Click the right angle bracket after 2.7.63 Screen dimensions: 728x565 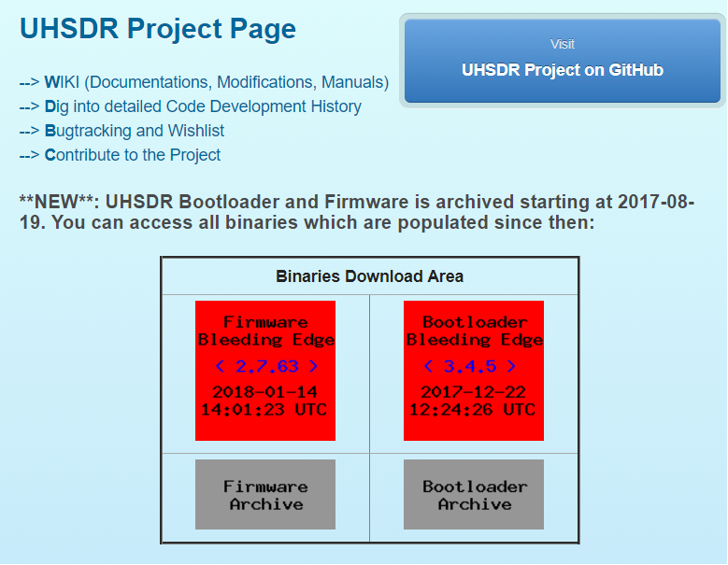pos(313,366)
